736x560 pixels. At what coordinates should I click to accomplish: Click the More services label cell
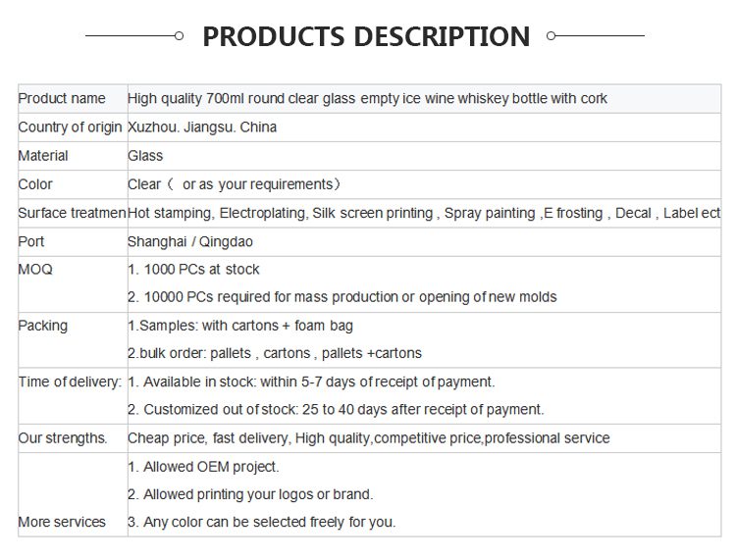coord(62,522)
